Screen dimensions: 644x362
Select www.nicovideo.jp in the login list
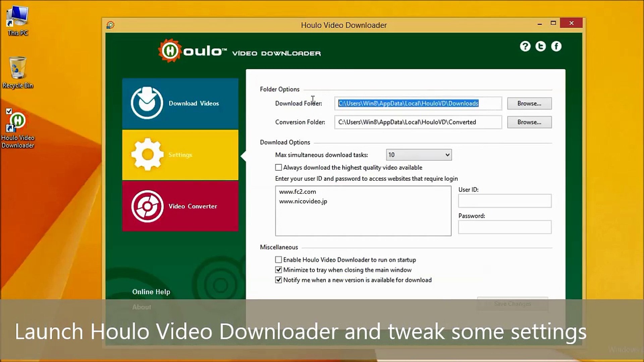click(x=303, y=201)
